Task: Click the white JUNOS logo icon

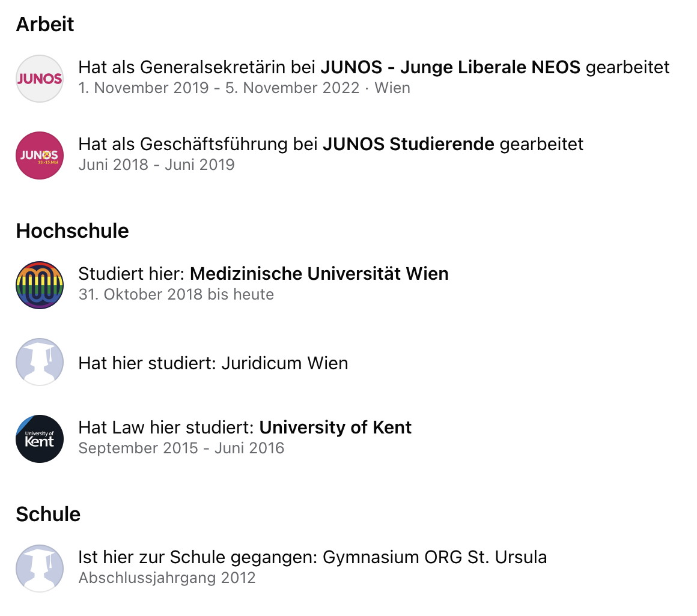Action: click(40, 79)
